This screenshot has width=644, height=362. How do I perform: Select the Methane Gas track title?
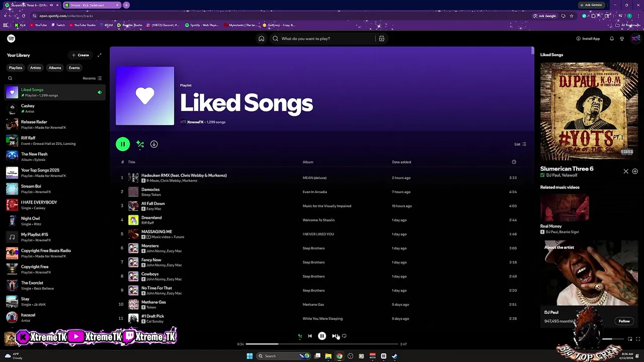153,302
